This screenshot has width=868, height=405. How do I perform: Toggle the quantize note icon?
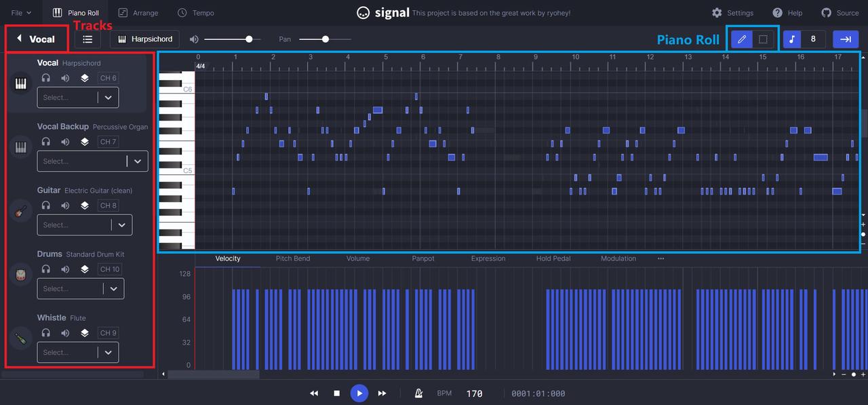pyautogui.click(x=792, y=39)
